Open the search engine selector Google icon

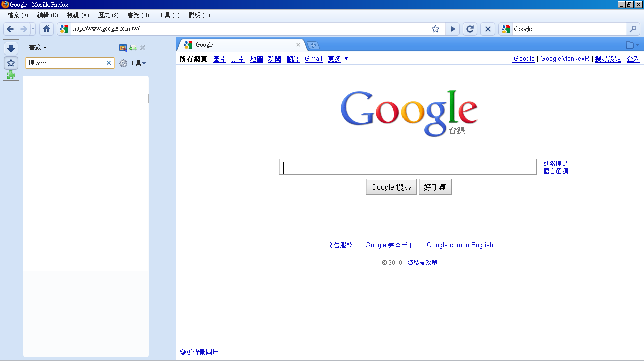point(506,29)
